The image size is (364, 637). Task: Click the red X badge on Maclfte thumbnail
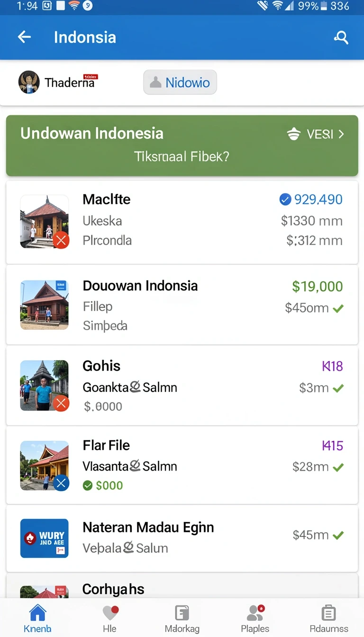pyautogui.click(x=61, y=240)
